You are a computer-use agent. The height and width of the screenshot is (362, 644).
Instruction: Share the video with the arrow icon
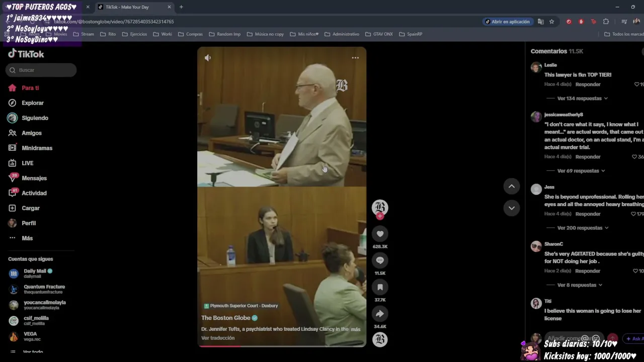[x=380, y=314]
